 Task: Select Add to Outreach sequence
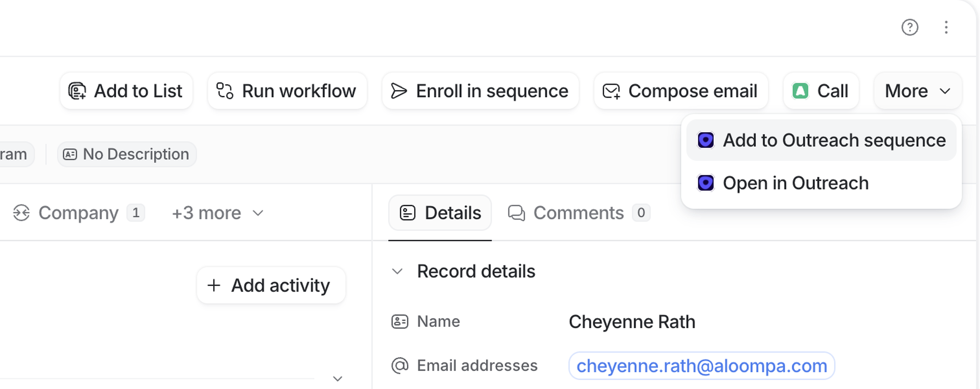coord(821,140)
